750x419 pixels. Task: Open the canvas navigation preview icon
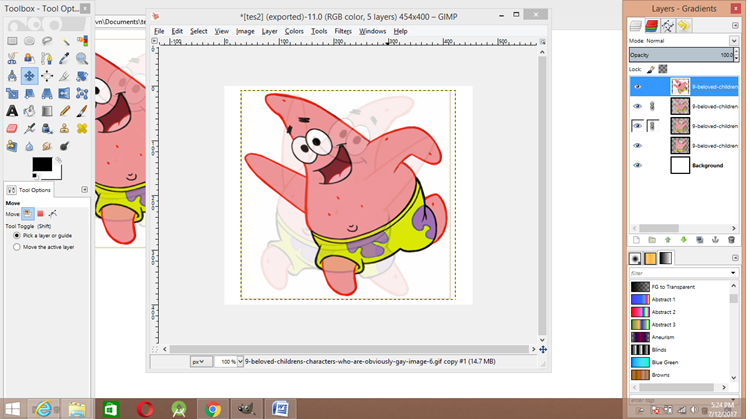[x=543, y=350]
